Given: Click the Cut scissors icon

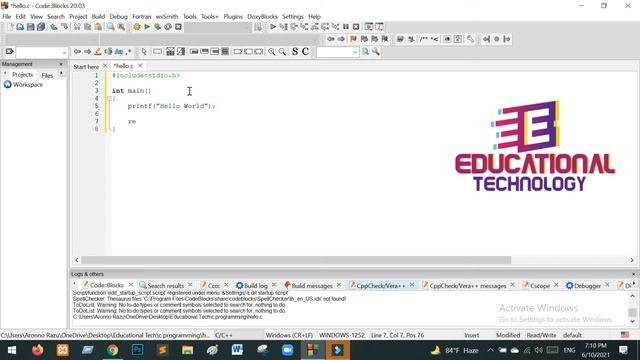Looking at the screenshot, I should tap(77, 27).
